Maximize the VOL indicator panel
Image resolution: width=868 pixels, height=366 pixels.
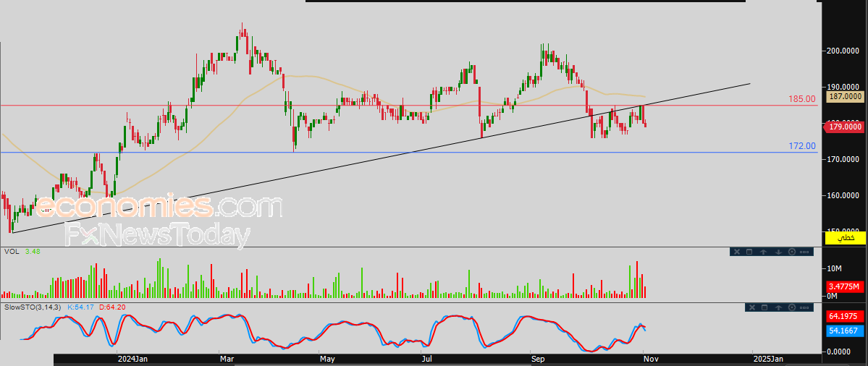pos(749,252)
